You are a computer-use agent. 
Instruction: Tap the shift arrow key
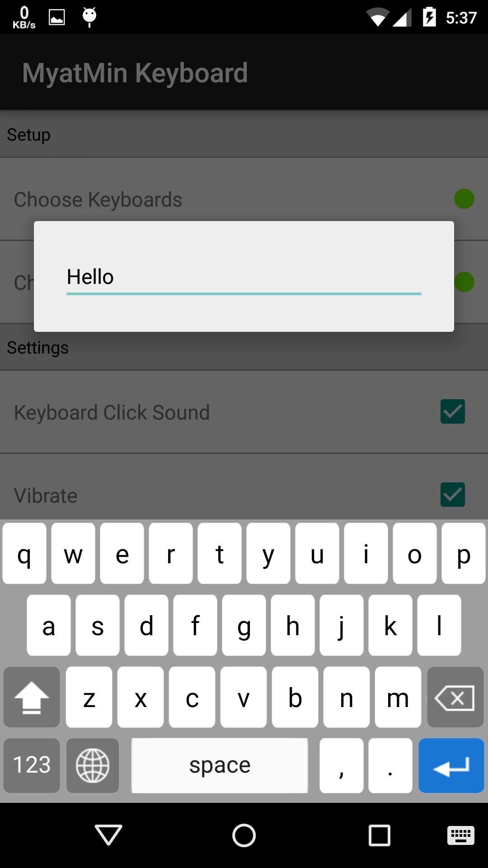[x=32, y=697]
